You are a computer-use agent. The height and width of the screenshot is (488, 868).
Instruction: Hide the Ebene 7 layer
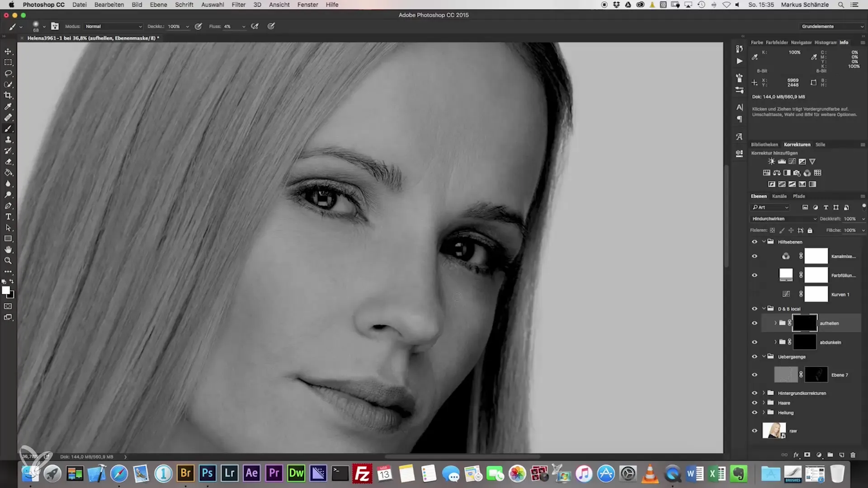(x=755, y=375)
